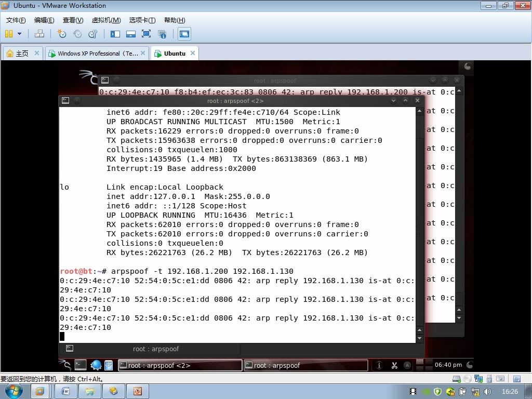Image resolution: width=532 pixels, height=399 pixels.
Task: Switch to root : arpspoof taskbar entry
Action: (305, 365)
